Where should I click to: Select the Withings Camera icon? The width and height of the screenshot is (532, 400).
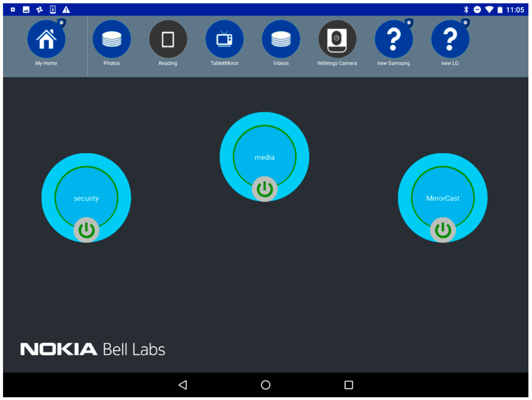click(337, 39)
